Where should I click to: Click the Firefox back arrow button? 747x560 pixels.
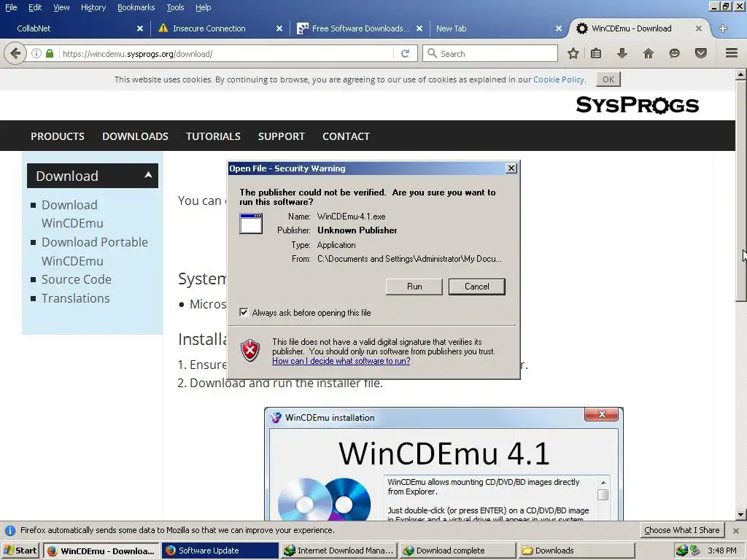[15, 53]
